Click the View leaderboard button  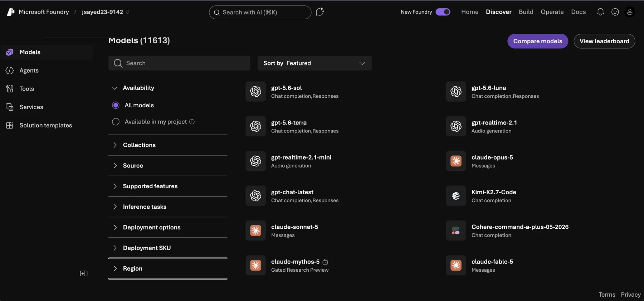[x=604, y=41]
